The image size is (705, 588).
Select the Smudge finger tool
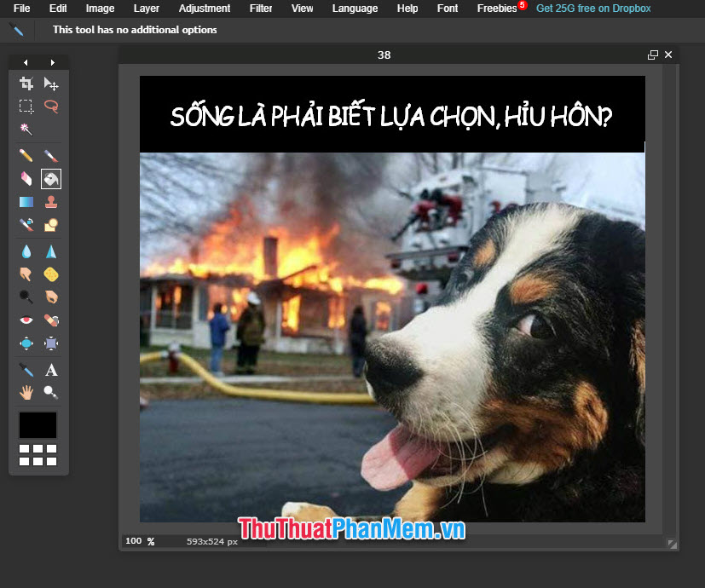pos(26,274)
